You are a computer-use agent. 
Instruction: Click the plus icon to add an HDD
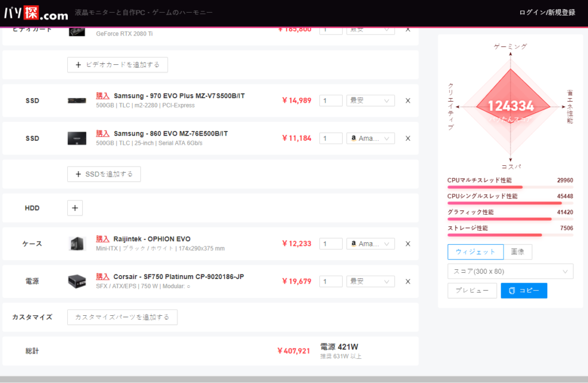click(x=75, y=208)
